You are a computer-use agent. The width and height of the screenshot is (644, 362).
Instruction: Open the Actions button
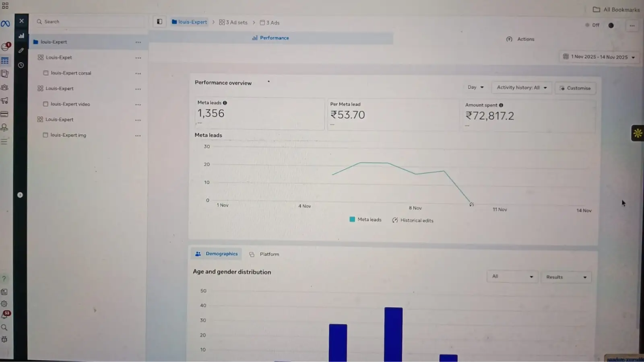click(520, 39)
